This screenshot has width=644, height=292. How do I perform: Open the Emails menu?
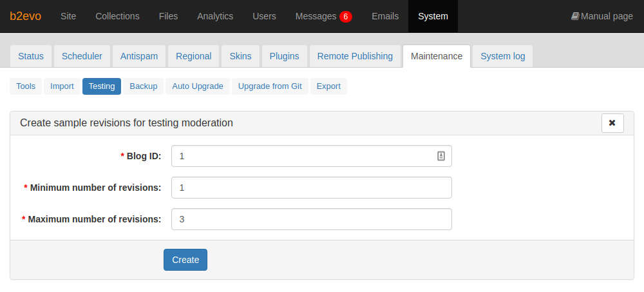(x=385, y=16)
